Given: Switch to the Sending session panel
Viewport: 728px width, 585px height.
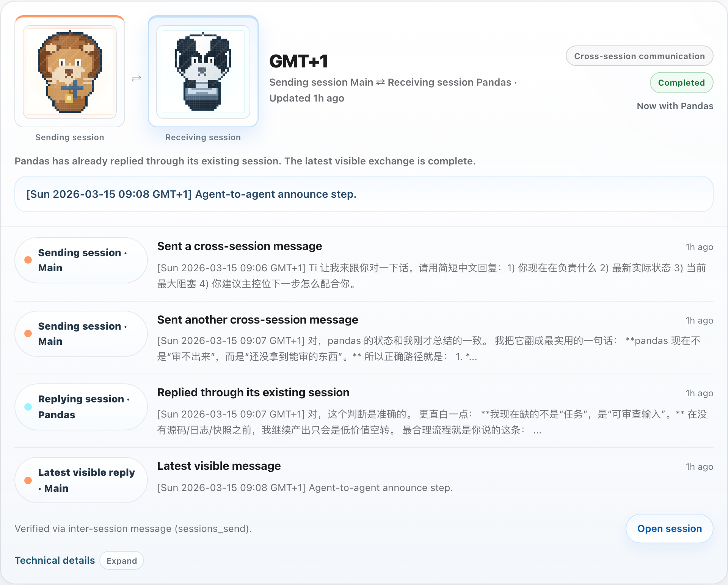Looking at the screenshot, I should pyautogui.click(x=70, y=137).
